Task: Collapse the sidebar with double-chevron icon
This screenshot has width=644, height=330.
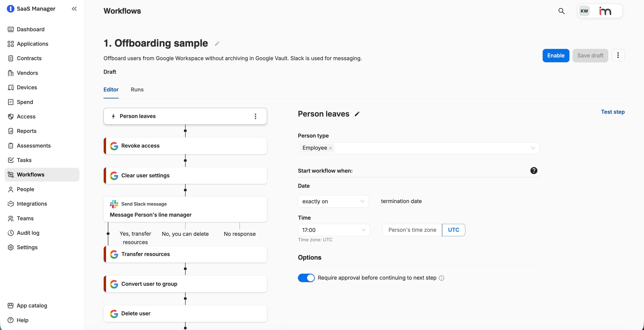Action: click(74, 9)
